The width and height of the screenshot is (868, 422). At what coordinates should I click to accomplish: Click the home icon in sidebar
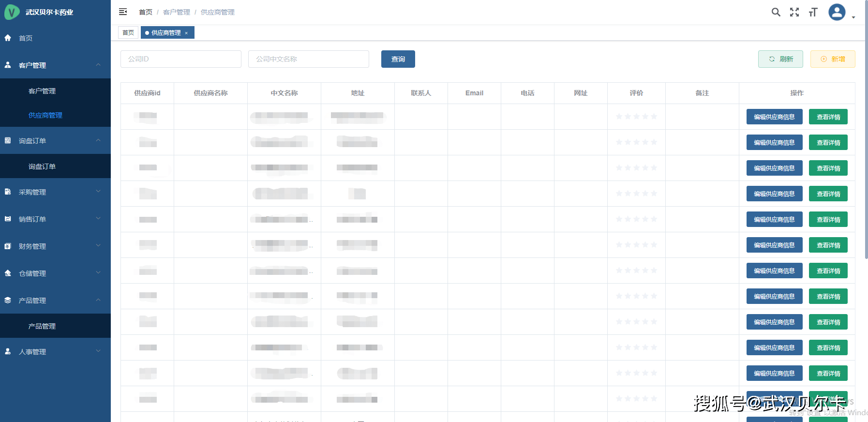pyautogui.click(x=8, y=38)
